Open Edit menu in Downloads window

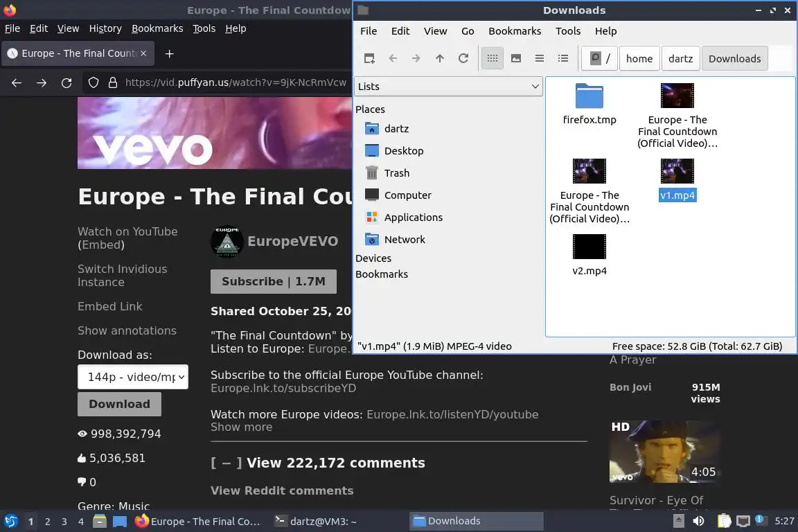pyautogui.click(x=400, y=31)
